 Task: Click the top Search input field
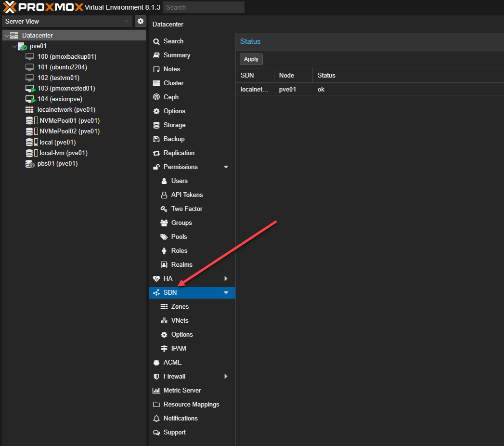203,7
